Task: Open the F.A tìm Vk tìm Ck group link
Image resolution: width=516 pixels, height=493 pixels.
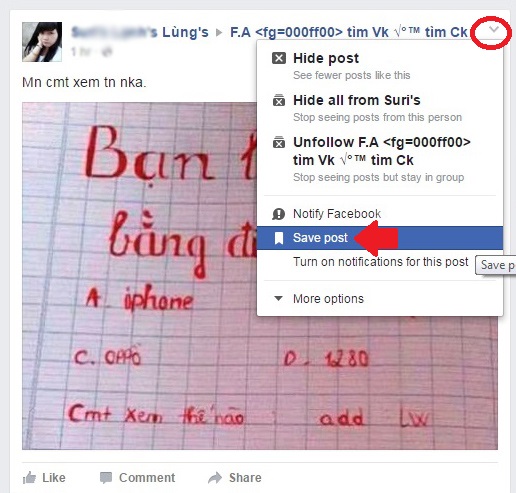Action: coord(349,32)
